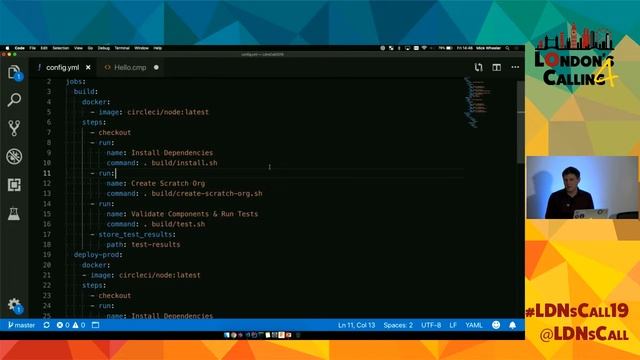640x360 pixels.
Task: Open the Search view icon
Action: [x=14, y=100]
